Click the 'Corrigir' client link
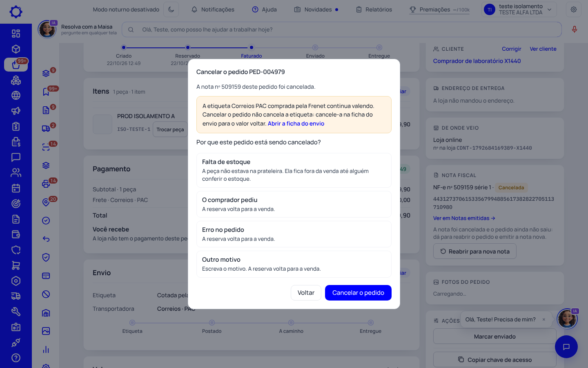The width and height of the screenshot is (588, 368). tap(512, 49)
